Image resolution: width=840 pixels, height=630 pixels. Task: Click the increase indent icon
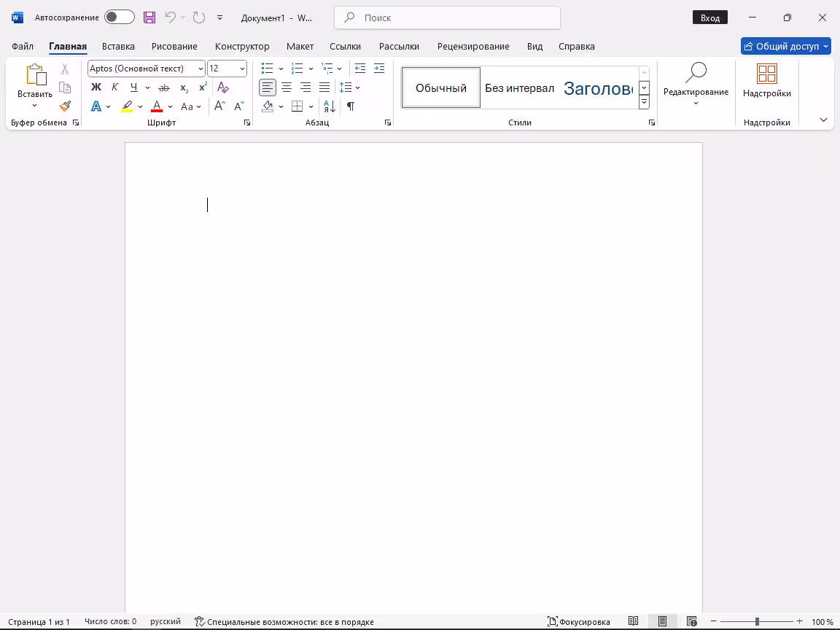point(379,69)
